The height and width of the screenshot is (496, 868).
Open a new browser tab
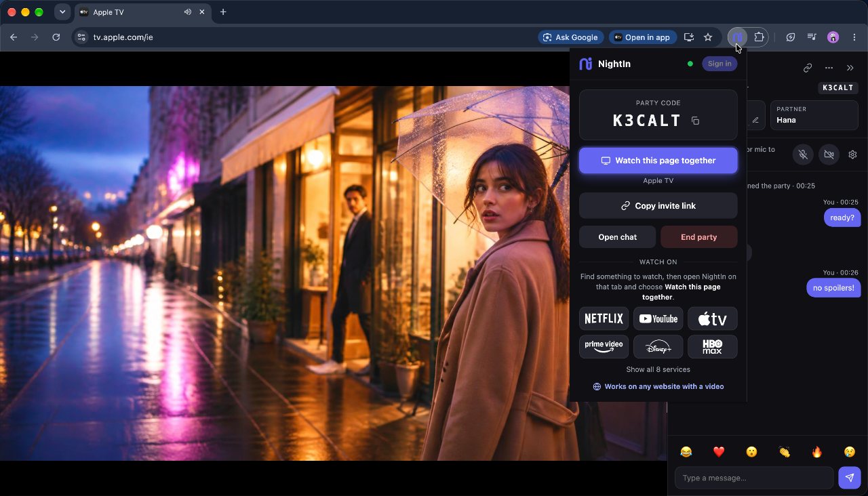[x=223, y=12]
